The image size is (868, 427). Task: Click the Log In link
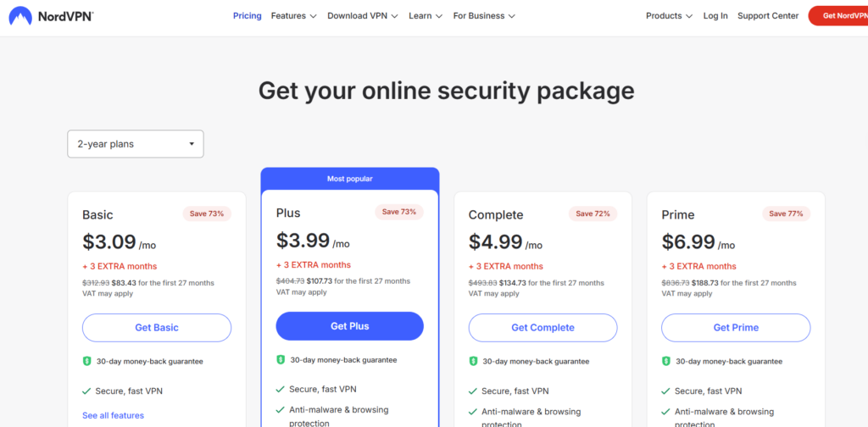click(715, 15)
